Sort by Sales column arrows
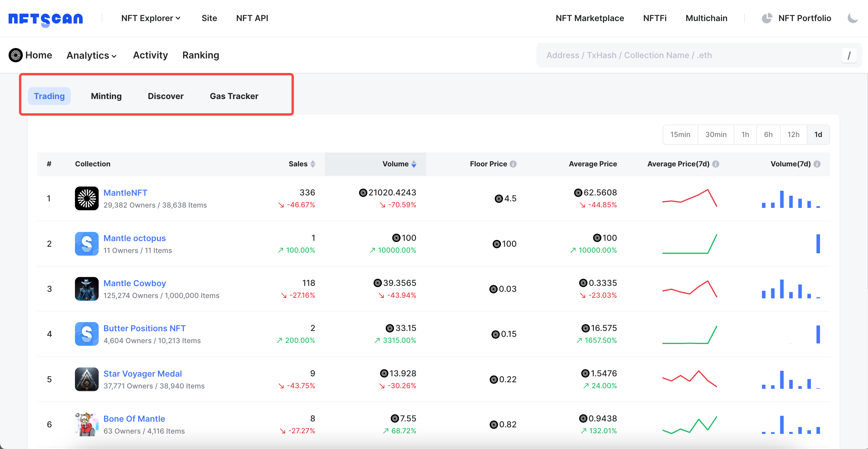The height and width of the screenshot is (449, 868). pos(313,164)
